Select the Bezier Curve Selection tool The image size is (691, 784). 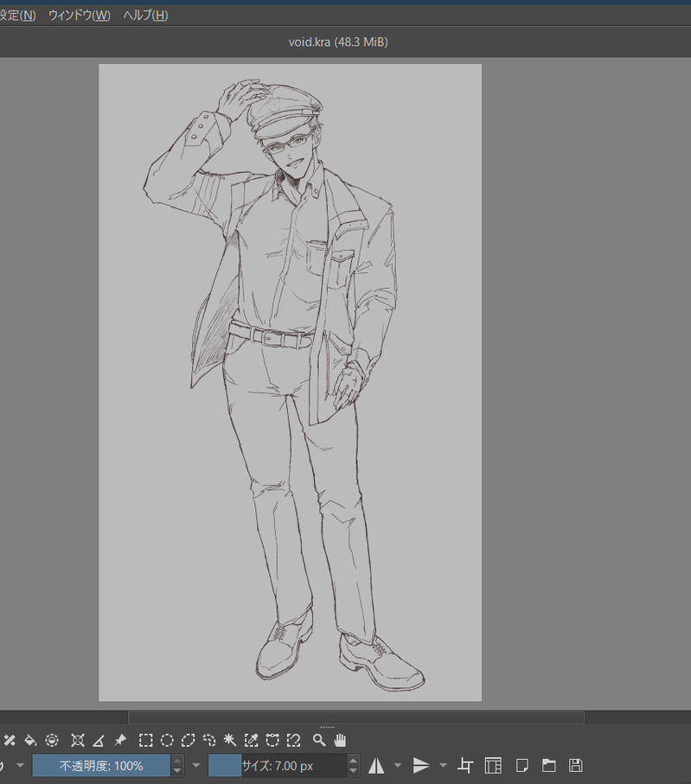click(272, 740)
